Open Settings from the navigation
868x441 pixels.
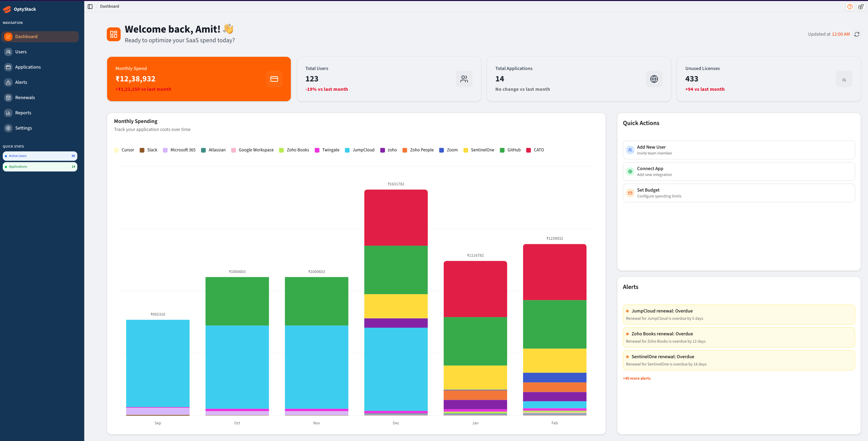click(x=24, y=128)
